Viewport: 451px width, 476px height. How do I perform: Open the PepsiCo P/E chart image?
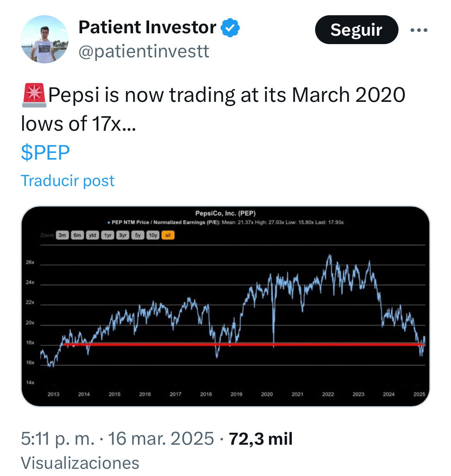pyautogui.click(x=225, y=306)
